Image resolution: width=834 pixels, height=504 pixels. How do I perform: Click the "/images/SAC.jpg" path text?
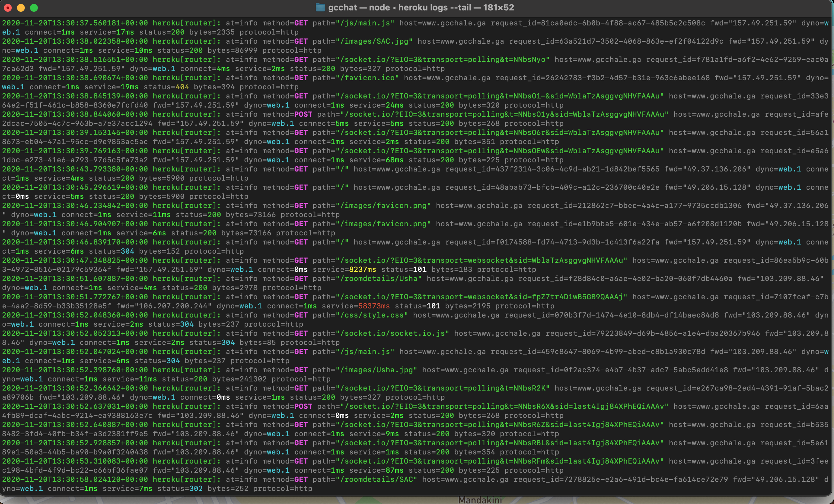click(374, 41)
